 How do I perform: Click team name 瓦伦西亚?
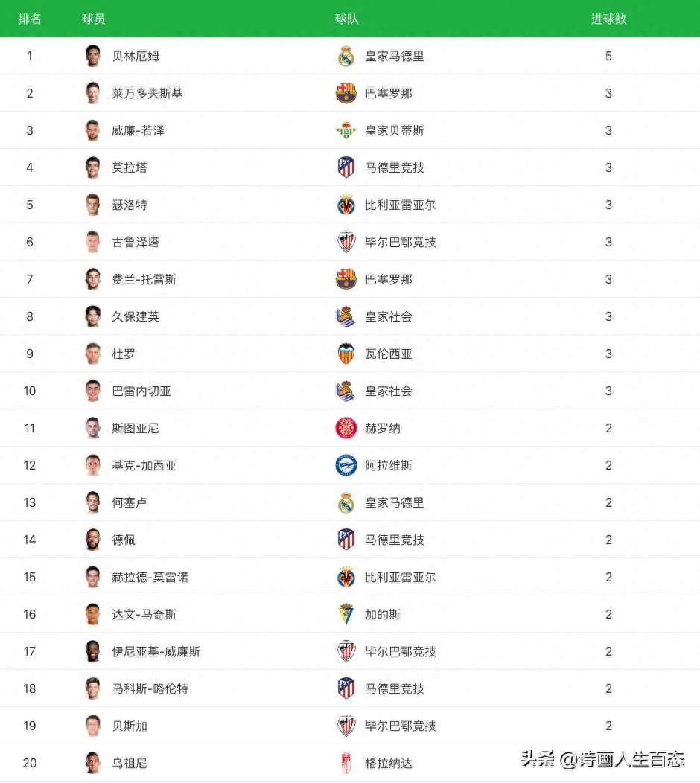(x=389, y=354)
